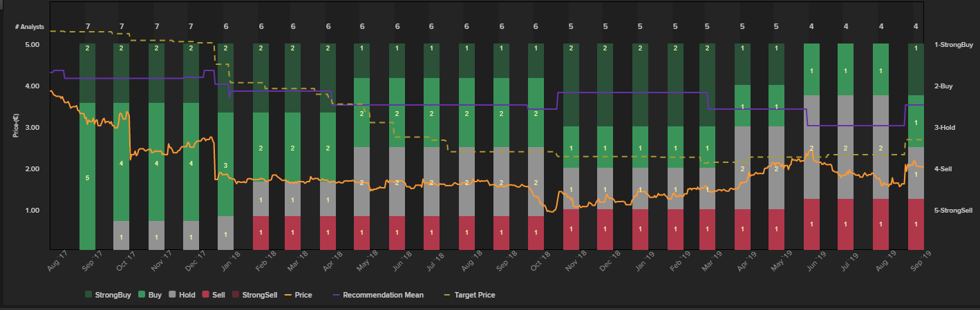
Task: Click the orange Price line marker in legend
Action: [x=288, y=295]
